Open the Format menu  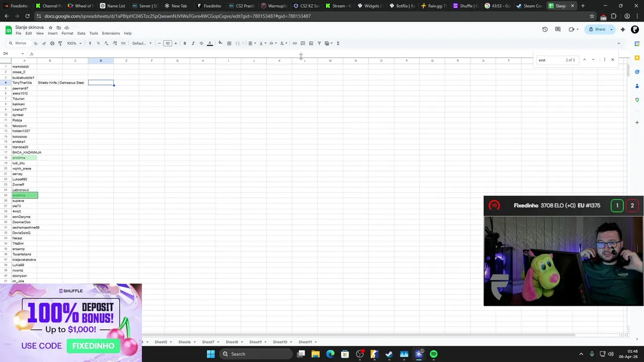[x=67, y=33]
